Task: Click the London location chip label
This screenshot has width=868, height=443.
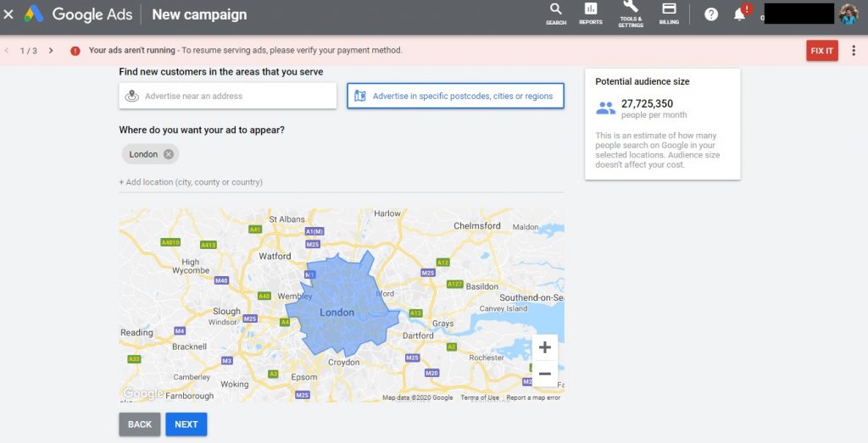Action: [x=143, y=154]
